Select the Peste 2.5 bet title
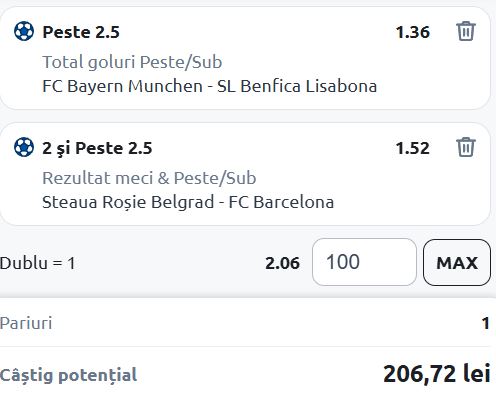The height and width of the screenshot is (394, 496). [x=81, y=32]
